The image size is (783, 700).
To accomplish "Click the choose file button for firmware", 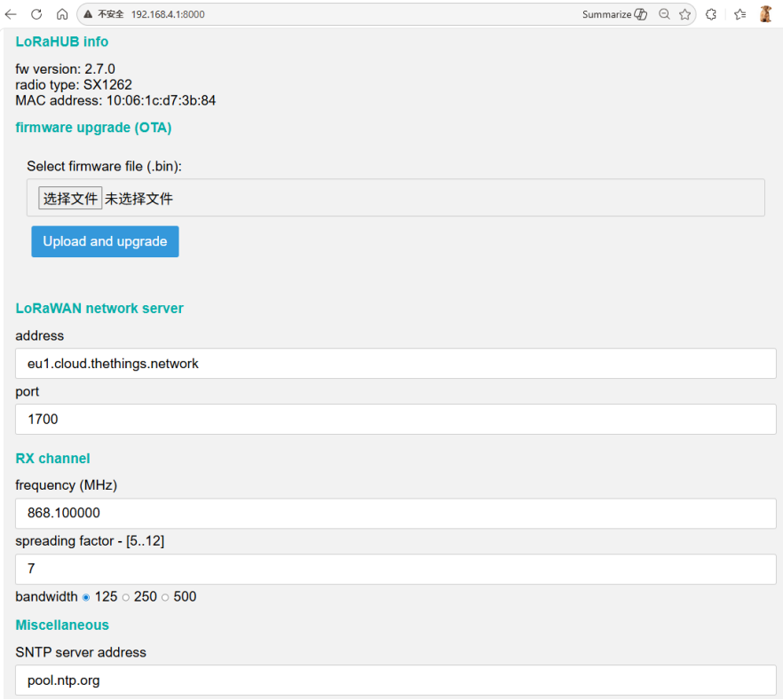I will 70,198.
